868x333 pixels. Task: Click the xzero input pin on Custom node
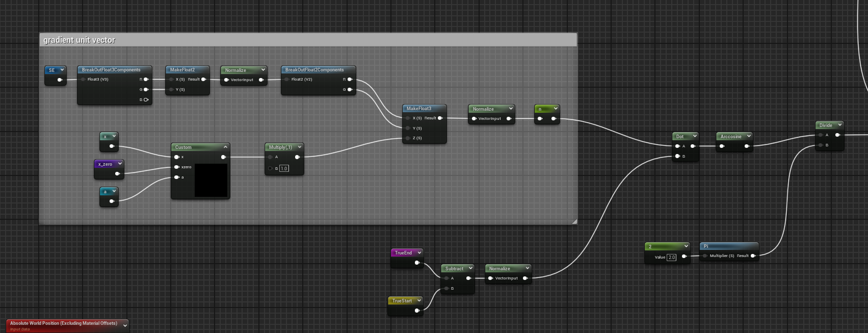(x=177, y=167)
